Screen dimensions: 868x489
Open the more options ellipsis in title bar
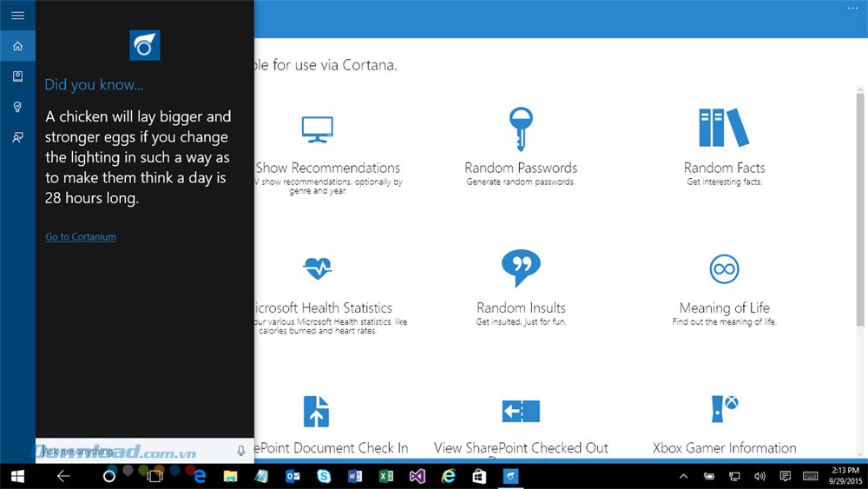852,8
